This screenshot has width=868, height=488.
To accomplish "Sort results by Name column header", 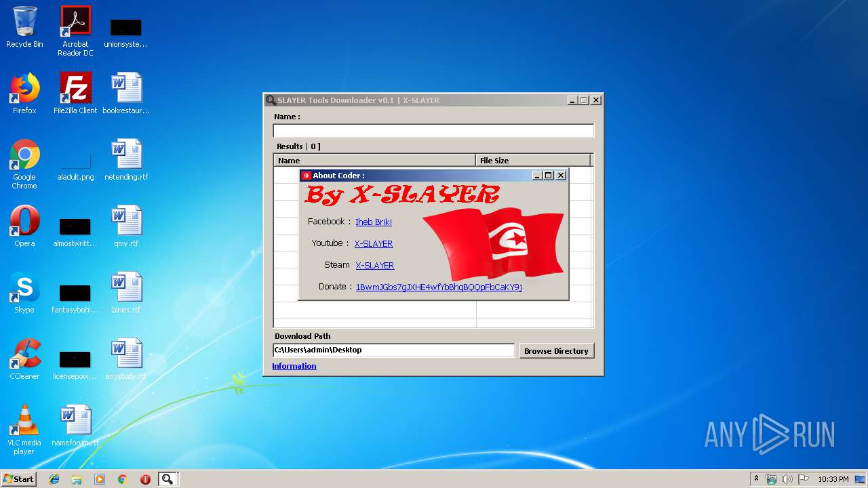I will pyautogui.click(x=375, y=161).
